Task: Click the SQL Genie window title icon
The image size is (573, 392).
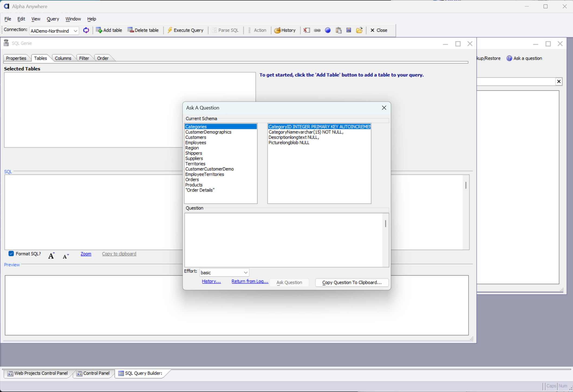Action: (x=6, y=43)
